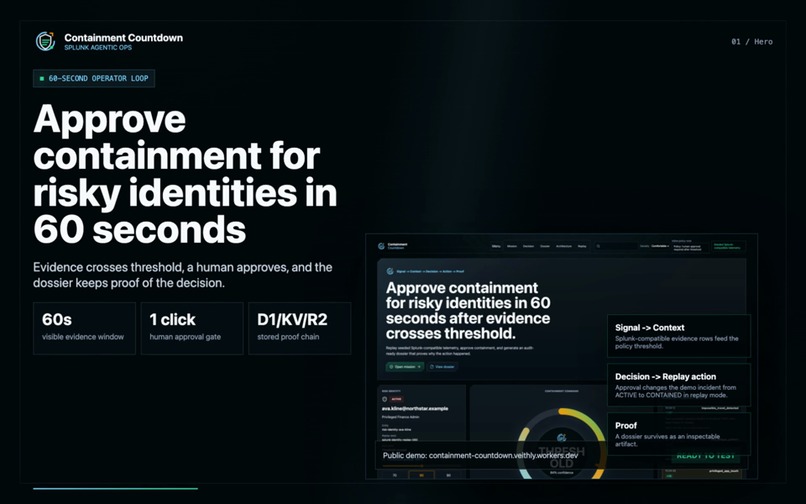The image size is (806, 504).
Task: Click the ava.kline@northstar.example identity
Action: 415,408
